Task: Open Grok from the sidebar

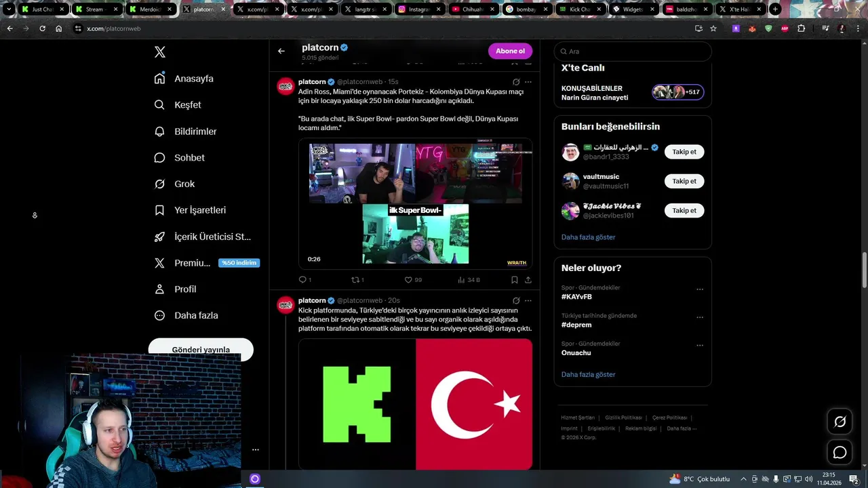Action: pos(174,184)
